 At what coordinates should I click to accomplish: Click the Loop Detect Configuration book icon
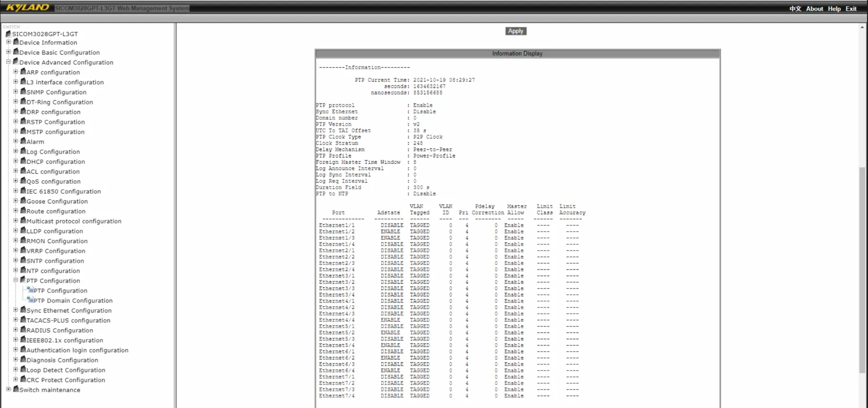pos(23,369)
